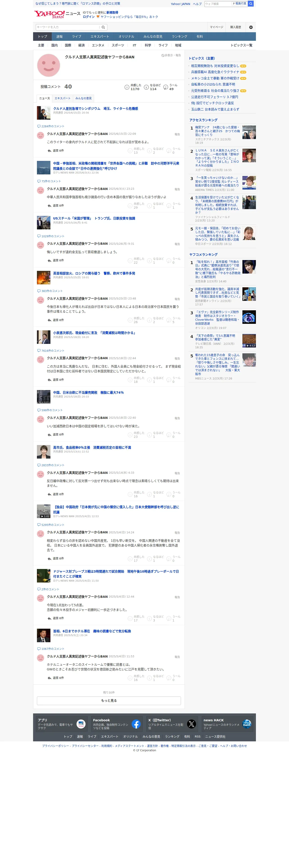Screen dimensions: 289x868
Task: Click the 共感した smiley icon showing 1170
Action: point(127,87)
